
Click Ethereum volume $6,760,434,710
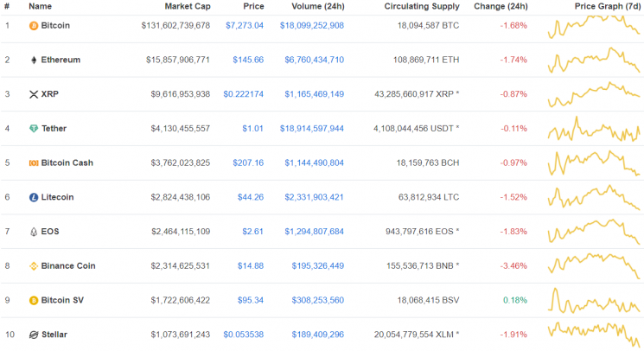[315, 60]
